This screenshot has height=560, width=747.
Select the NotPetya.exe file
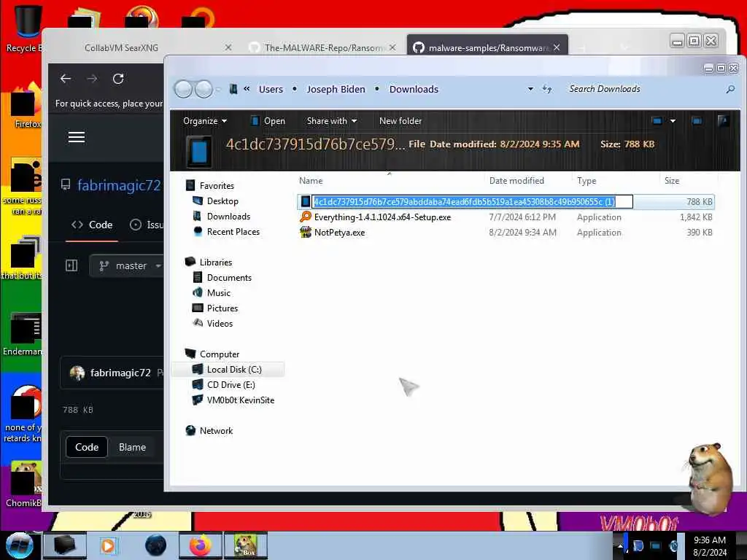(340, 233)
